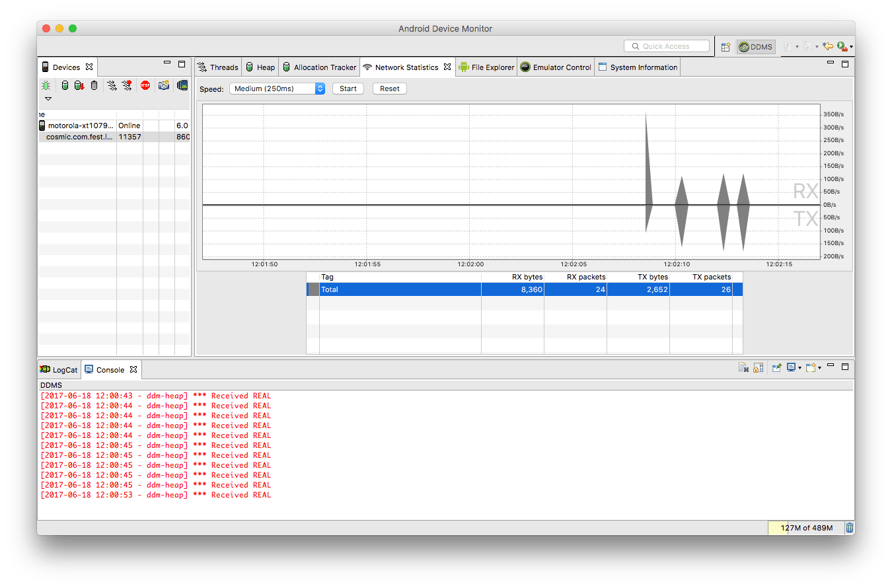Open the Open Console dropdown arrow
This screenshot has height=588, width=892.
[820, 369]
